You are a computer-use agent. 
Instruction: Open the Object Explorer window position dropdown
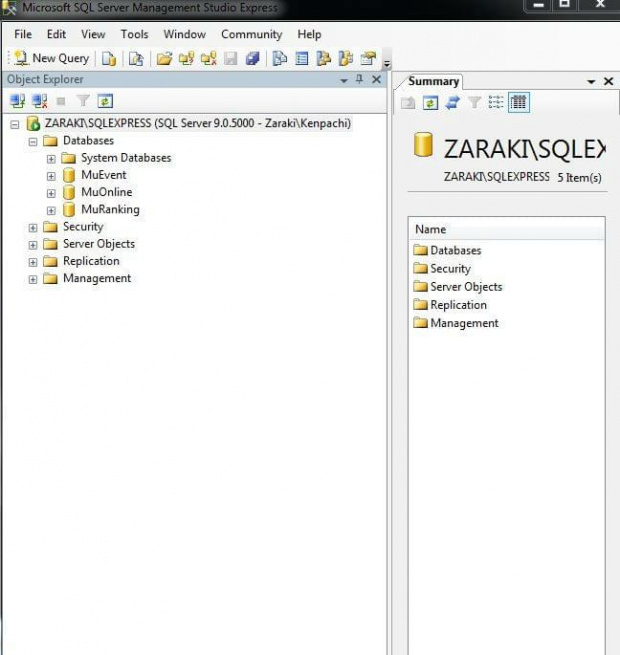[x=344, y=80]
